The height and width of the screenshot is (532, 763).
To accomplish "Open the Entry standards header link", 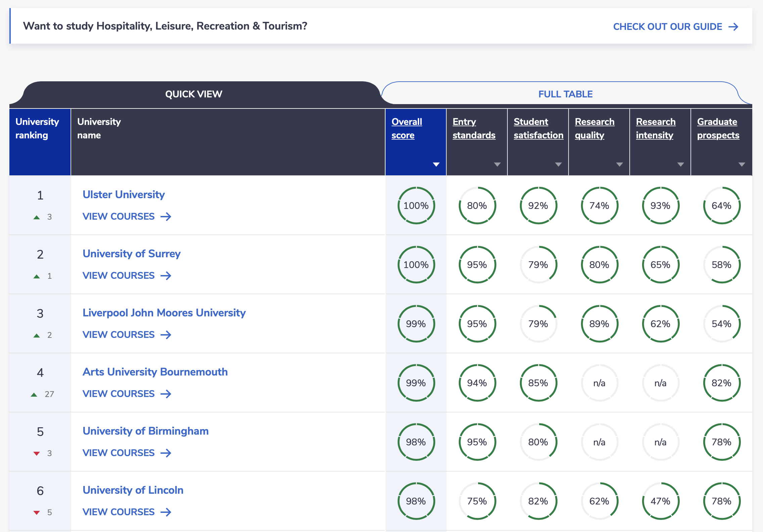I will 474,129.
